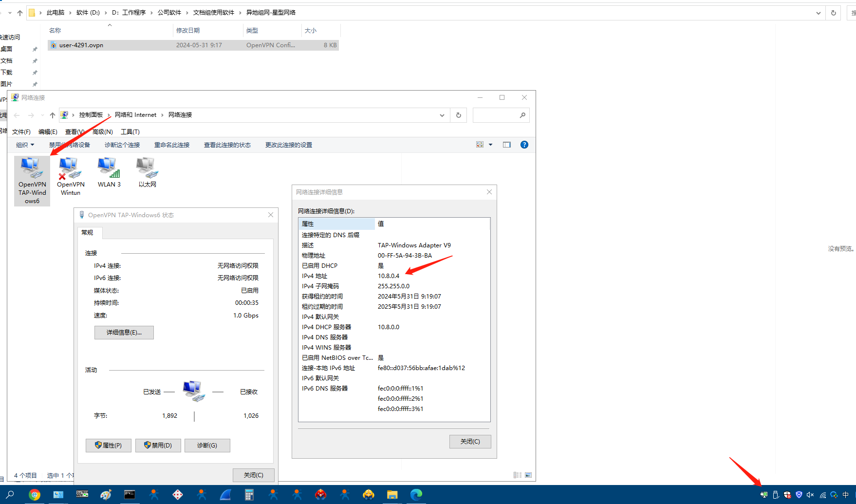Select the 以太网 Ethernet adapter icon
The image size is (856, 504).
click(x=147, y=169)
